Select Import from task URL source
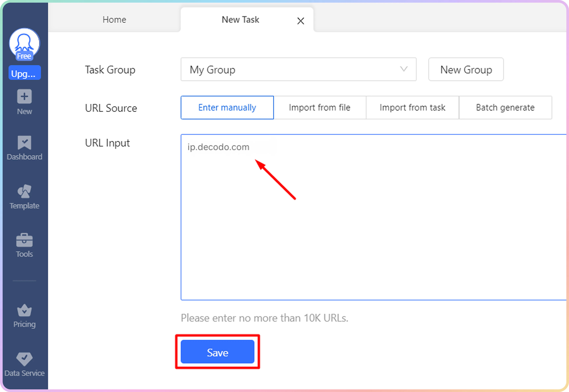Screen dimensions: 569x392 tap(412, 108)
